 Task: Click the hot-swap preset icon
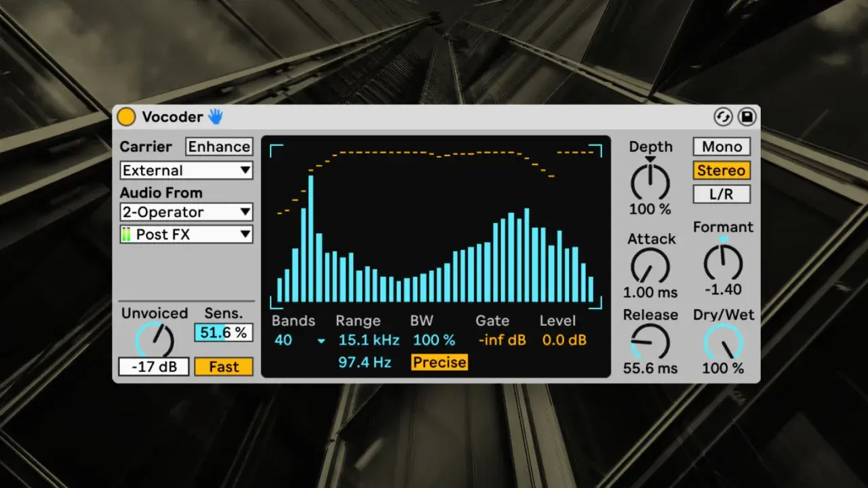click(723, 117)
